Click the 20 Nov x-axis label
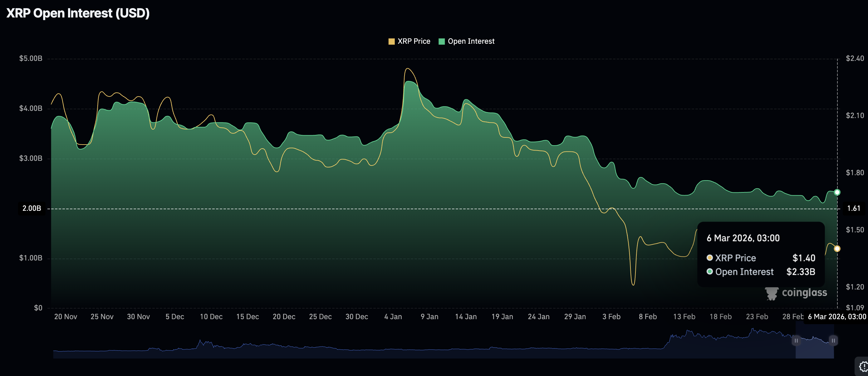Viewport: 868px width, 376px height. (x=65, y=317)
